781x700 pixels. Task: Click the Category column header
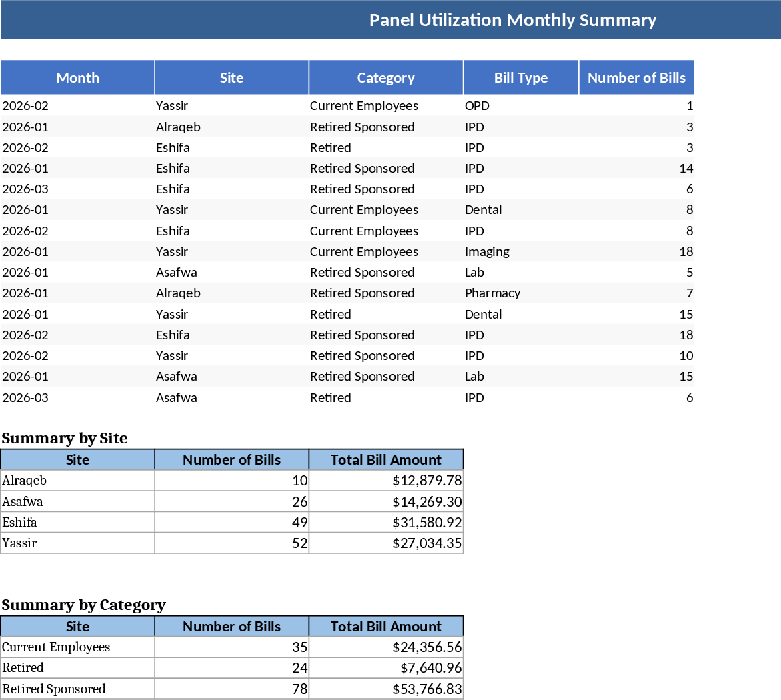coord(385,77)
